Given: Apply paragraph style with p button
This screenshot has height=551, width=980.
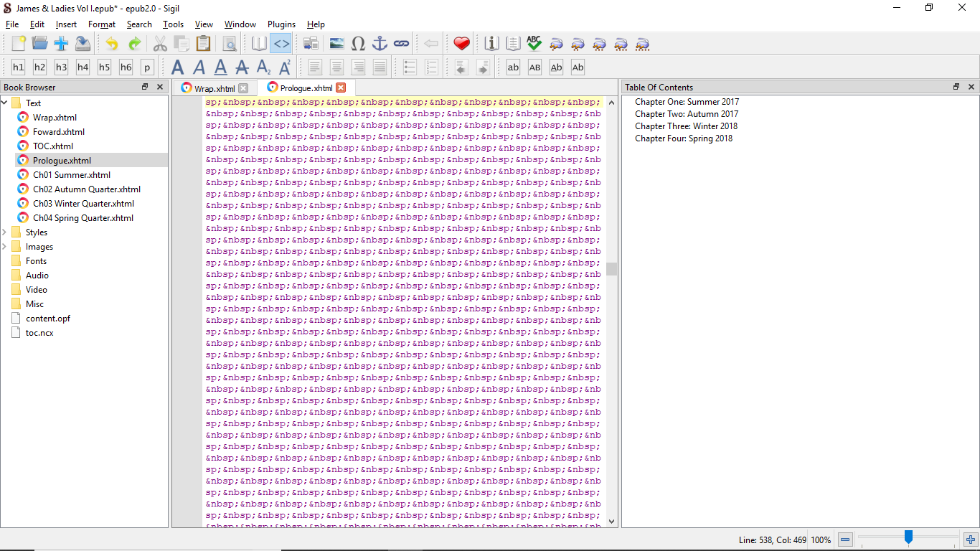Looking at the screenshot, I should coord(147,67).
